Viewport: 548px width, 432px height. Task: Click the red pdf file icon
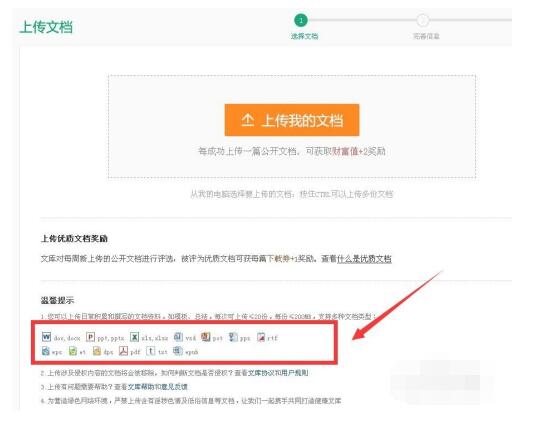pos(123,351)
